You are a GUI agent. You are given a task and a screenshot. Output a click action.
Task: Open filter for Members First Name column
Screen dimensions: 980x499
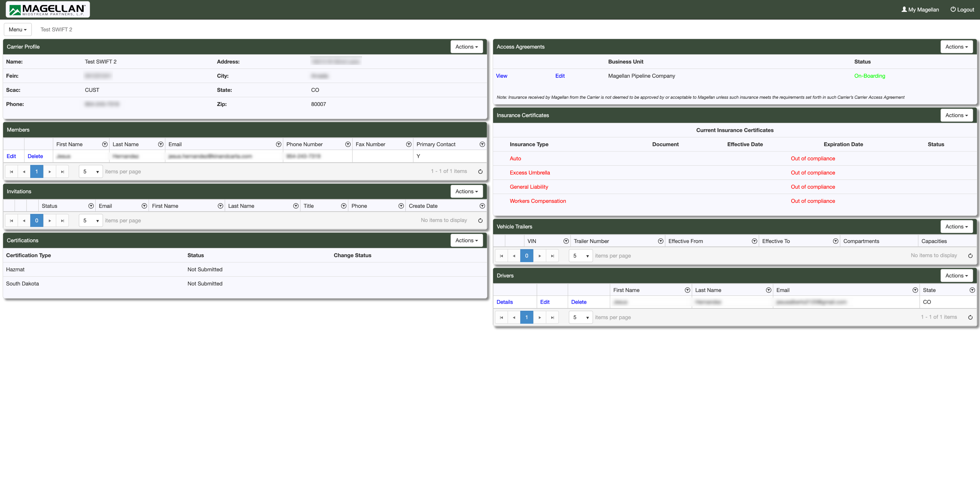(105, 144)
